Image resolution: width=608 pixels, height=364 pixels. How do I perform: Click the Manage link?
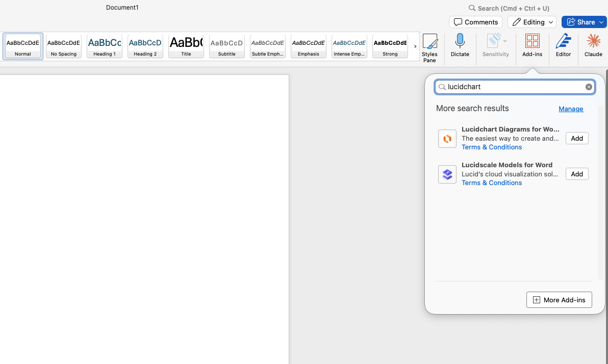571,109
